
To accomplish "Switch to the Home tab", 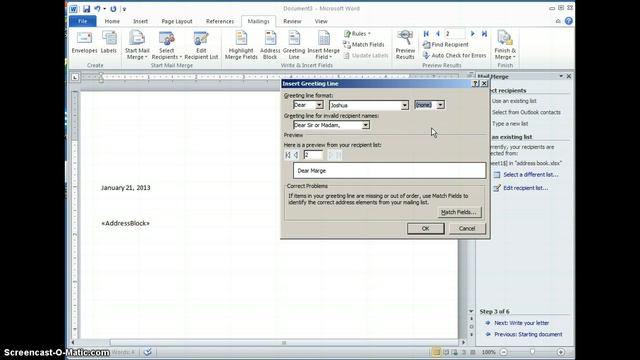I will [x=112, y=21].
